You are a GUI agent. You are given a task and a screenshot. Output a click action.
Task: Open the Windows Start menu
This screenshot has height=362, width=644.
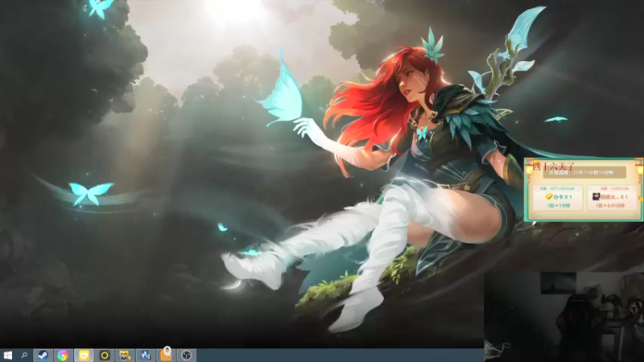pos(7,355)
